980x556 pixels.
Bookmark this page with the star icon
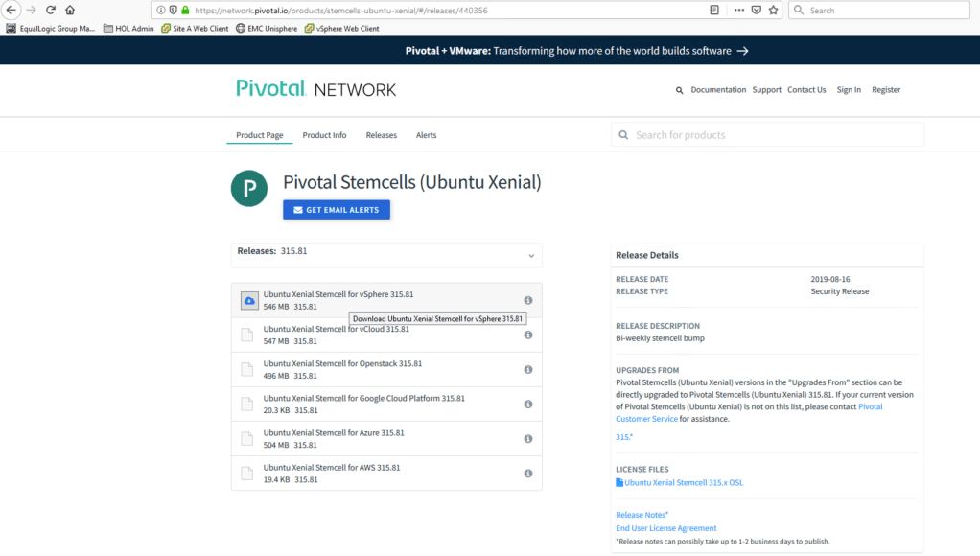[774, 11]
